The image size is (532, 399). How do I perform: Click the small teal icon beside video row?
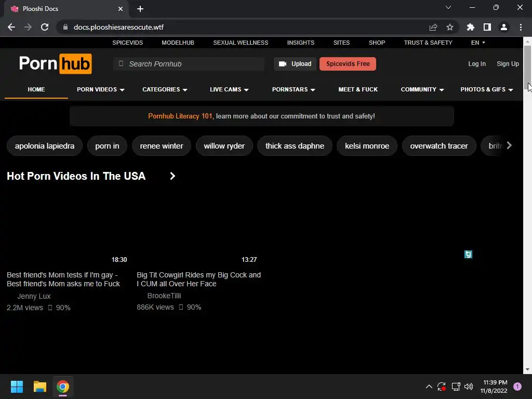click(x=468, y=254)
